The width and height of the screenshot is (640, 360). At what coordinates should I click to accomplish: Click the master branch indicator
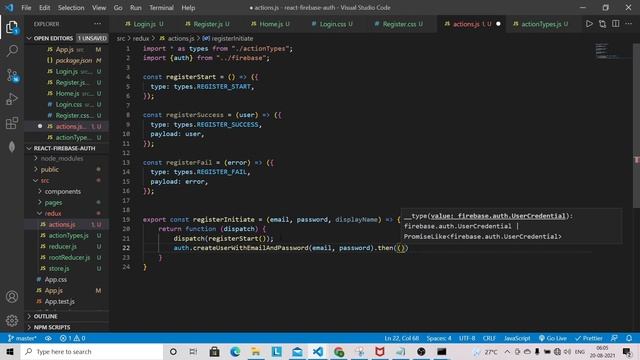tap(22, 338)
